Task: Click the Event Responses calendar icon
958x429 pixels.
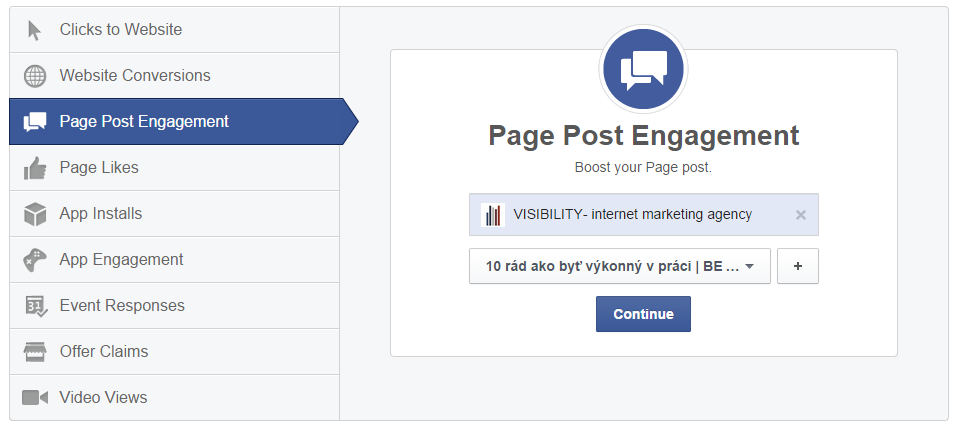Action: [35, 306]
